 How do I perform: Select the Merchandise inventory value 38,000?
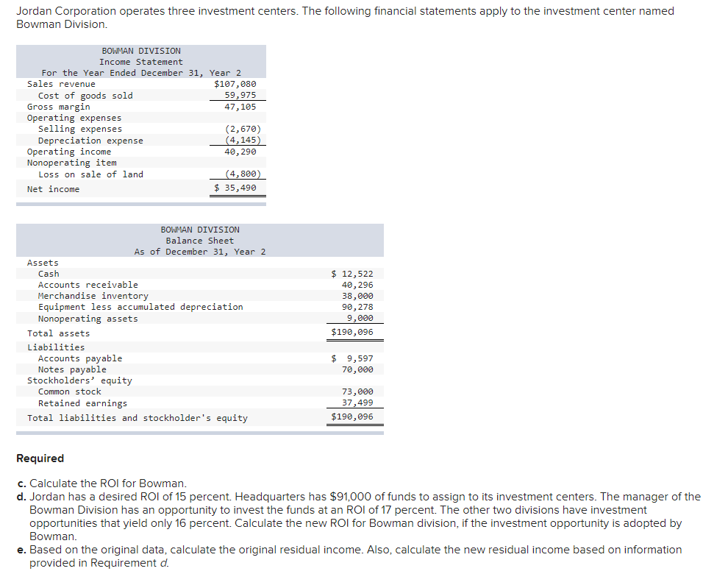point(357,296)
